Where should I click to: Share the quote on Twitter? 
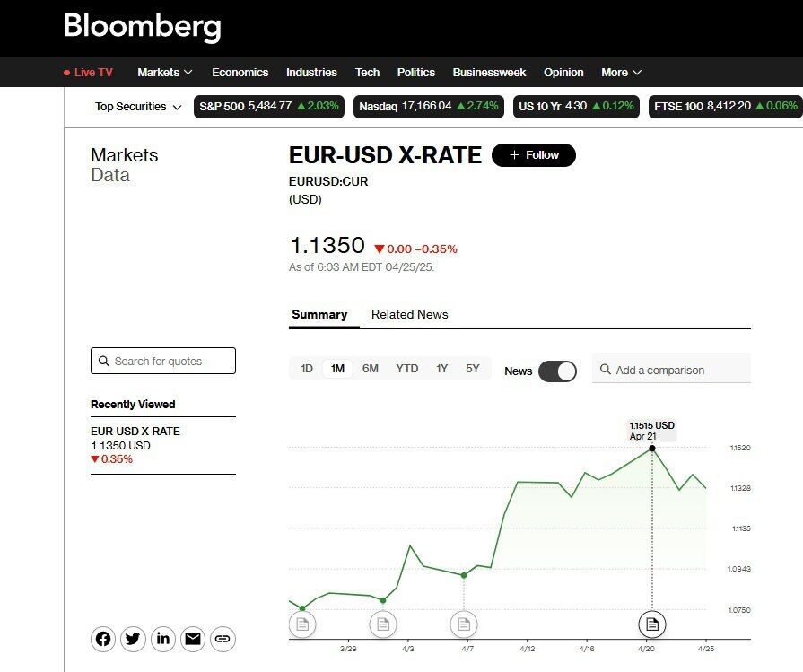click(133, 639)
